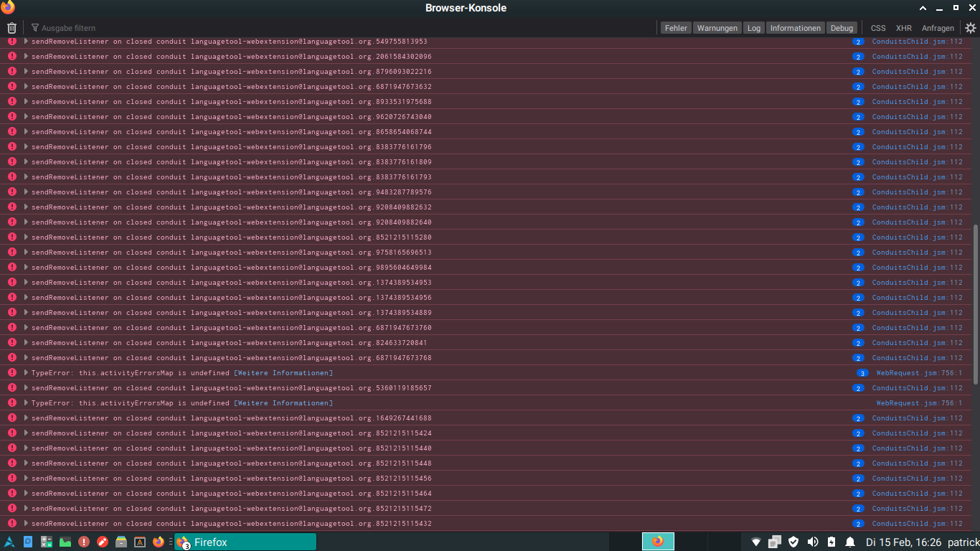Toggle the Informationen filter

coord(796,28)
